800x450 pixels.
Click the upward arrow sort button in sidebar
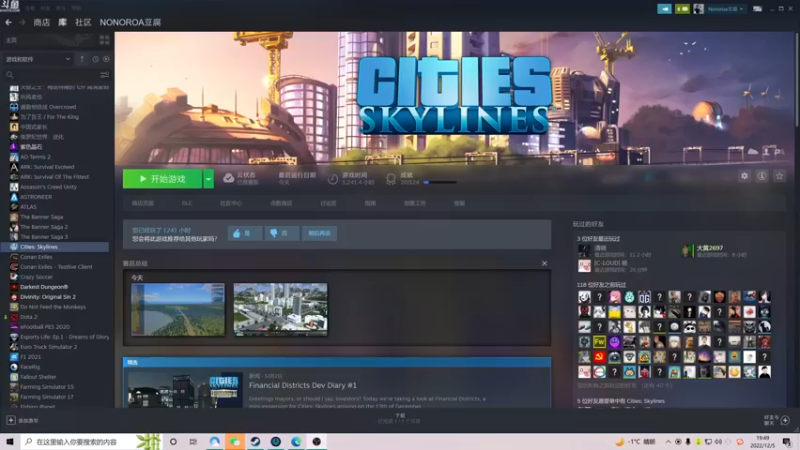coord(82,59)
